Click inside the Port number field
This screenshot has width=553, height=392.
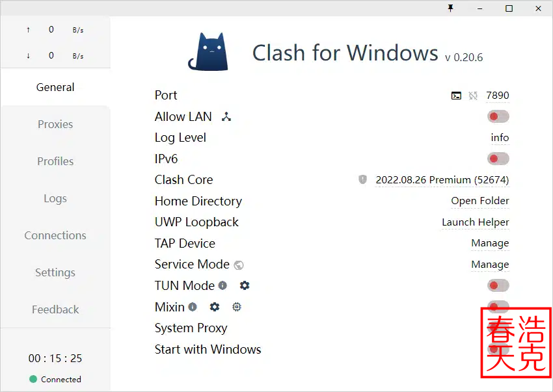pyautogui.click(x=498, y=96)
